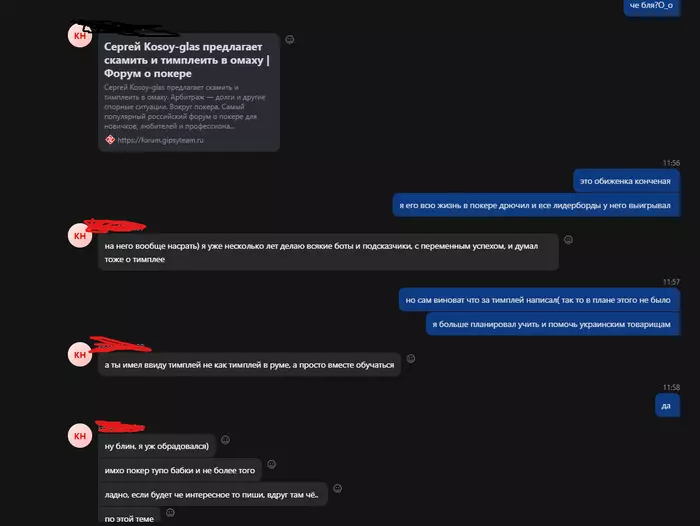Select the message about украинским товарищам
The height and width of the screenshot is (526, 700).
click(x=553, y=324)
